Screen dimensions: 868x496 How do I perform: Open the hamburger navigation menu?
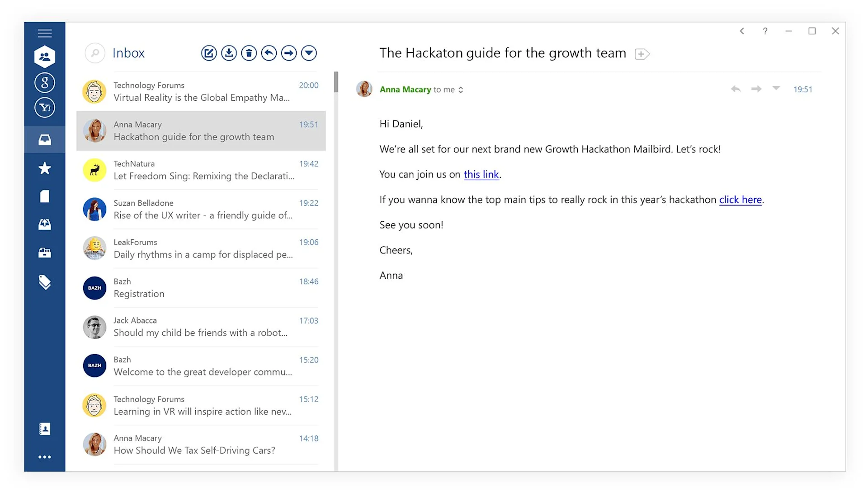pos(45,33)
